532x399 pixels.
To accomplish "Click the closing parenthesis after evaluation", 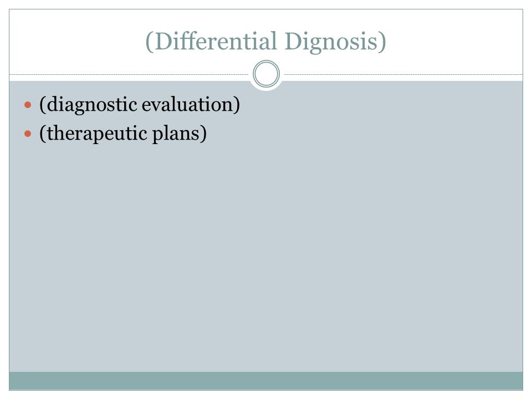I will coord(237,105).
